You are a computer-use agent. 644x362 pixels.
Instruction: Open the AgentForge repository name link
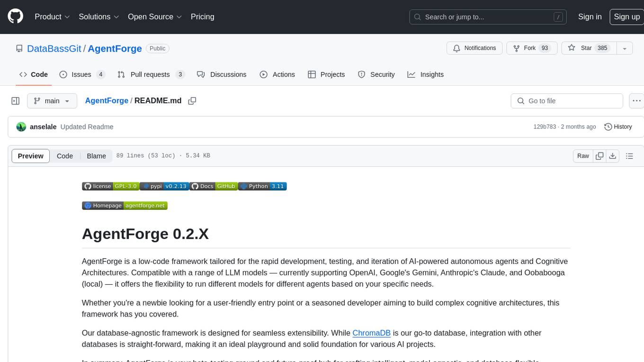(x=115, y=48)
